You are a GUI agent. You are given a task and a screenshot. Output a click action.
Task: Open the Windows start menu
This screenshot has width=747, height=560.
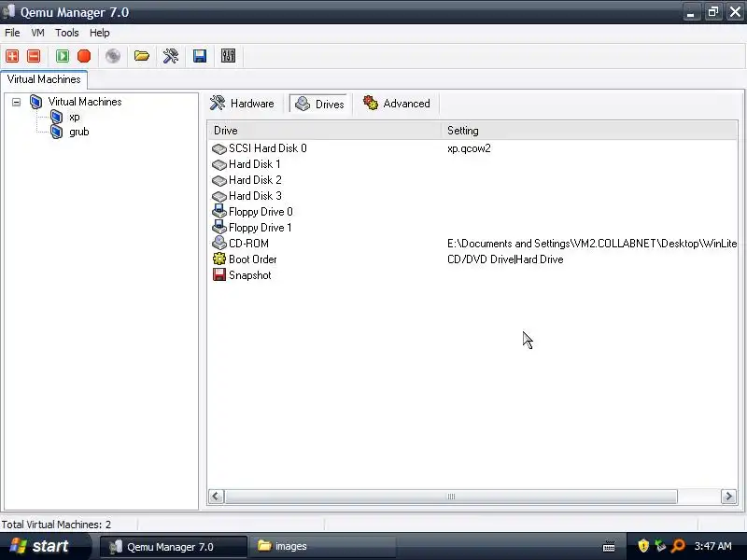(43, 546)
